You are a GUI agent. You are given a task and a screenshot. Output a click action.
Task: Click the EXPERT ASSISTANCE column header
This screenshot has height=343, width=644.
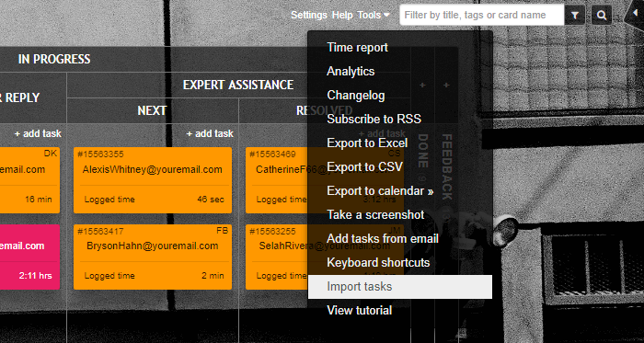tap(238, 85)
